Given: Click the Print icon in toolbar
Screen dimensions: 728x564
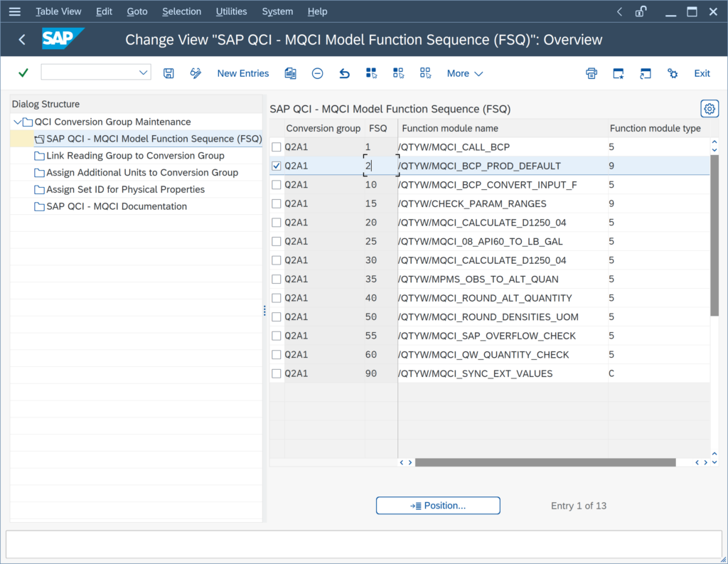Looking at the screenshot, I should pos(591,73).
